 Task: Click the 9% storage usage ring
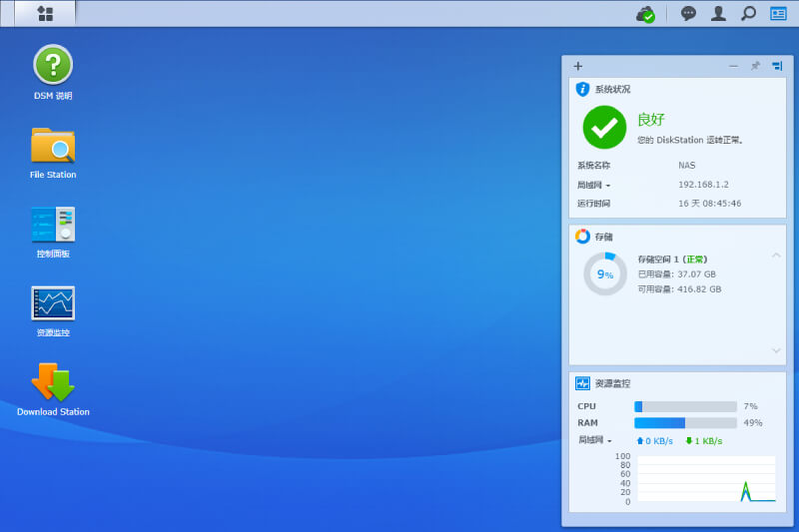coord(605,273)
